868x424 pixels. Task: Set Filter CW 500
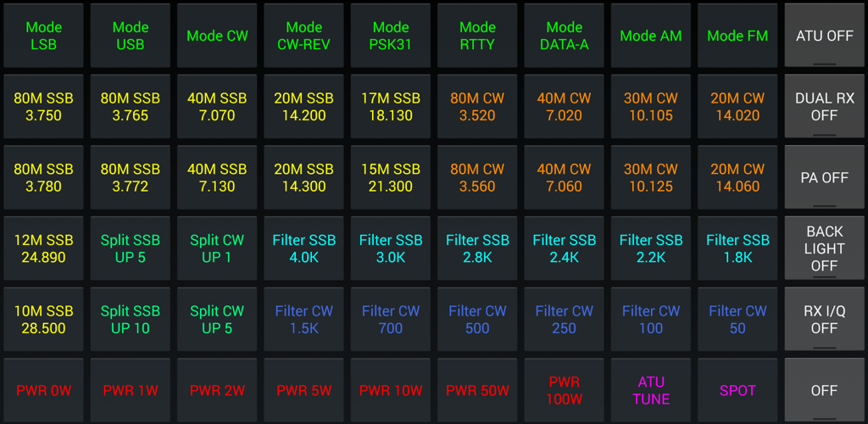tap(478, 319)
